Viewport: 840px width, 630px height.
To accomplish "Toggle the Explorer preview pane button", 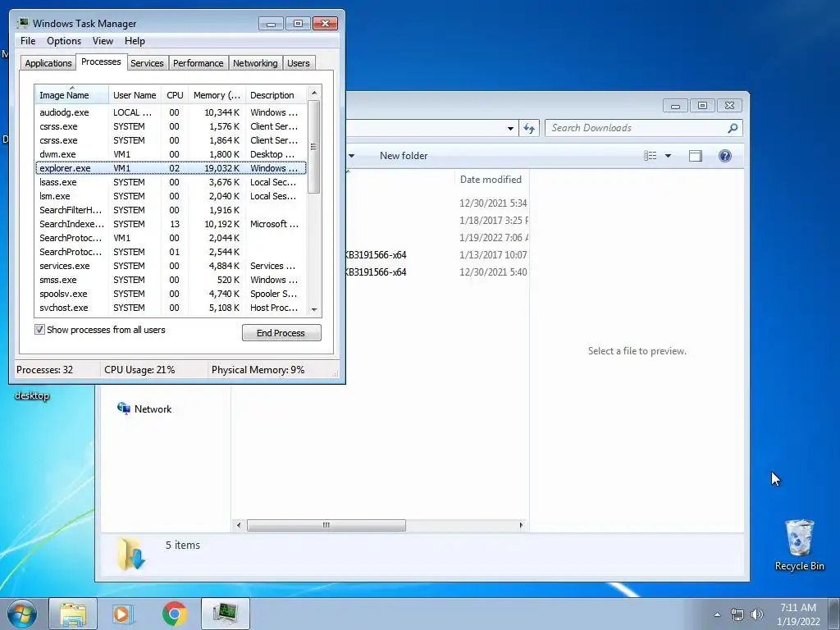I will [696, 156].
